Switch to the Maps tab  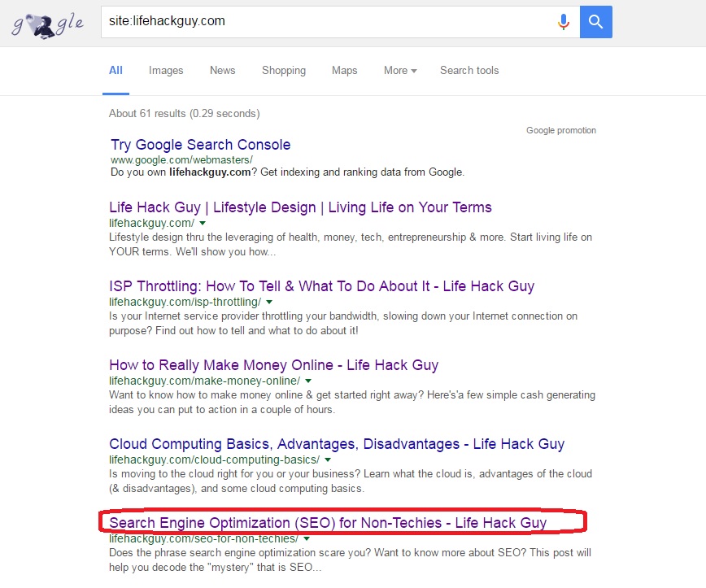(344, 70)
